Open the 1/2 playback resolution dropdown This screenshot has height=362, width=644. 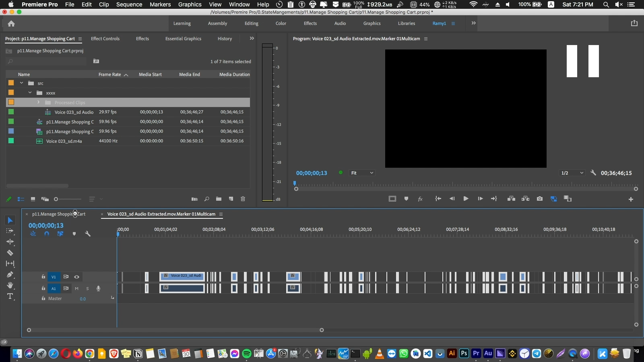(x=572, y=173)
